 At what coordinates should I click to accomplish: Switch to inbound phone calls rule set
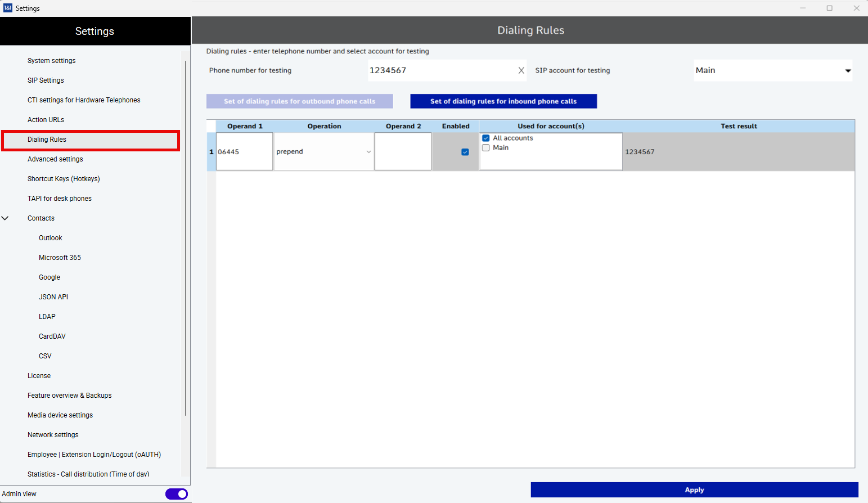tap(503, 101)
